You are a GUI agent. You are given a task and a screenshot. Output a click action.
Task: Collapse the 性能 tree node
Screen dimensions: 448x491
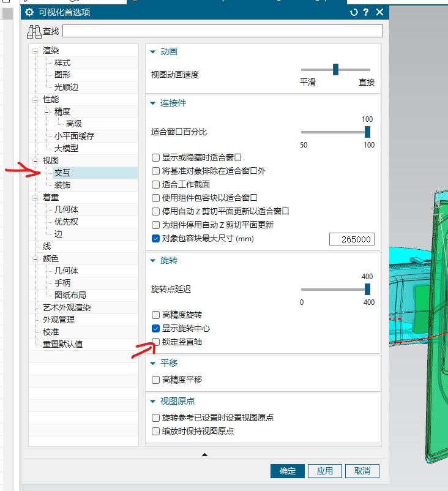35,100
